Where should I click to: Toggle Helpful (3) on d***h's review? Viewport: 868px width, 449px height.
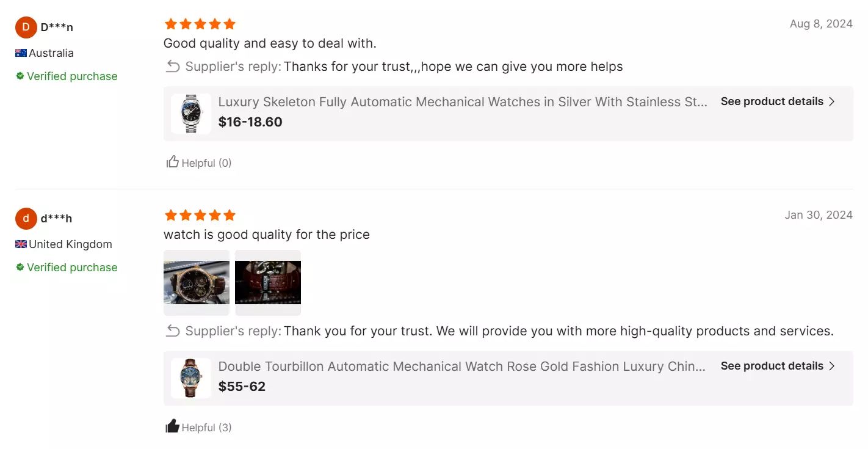coord(199,427)
